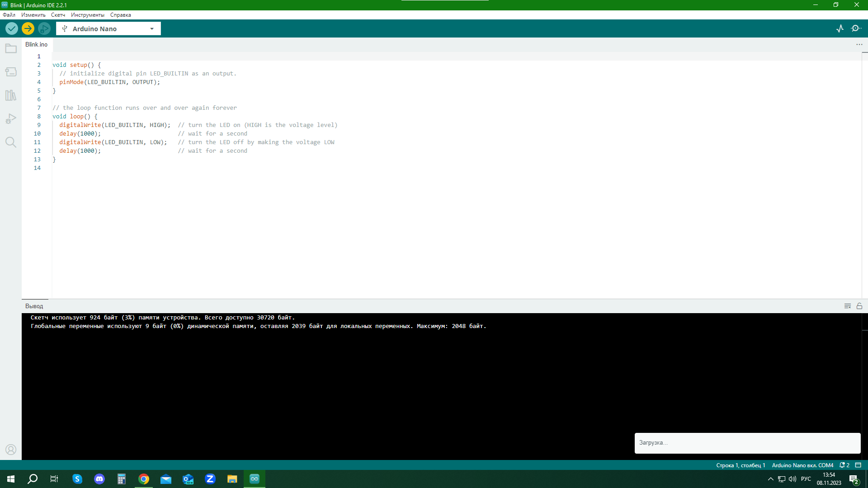Open File Explorer from the taskbar
This screenshot has width=868, height=488.
[232, 479]
